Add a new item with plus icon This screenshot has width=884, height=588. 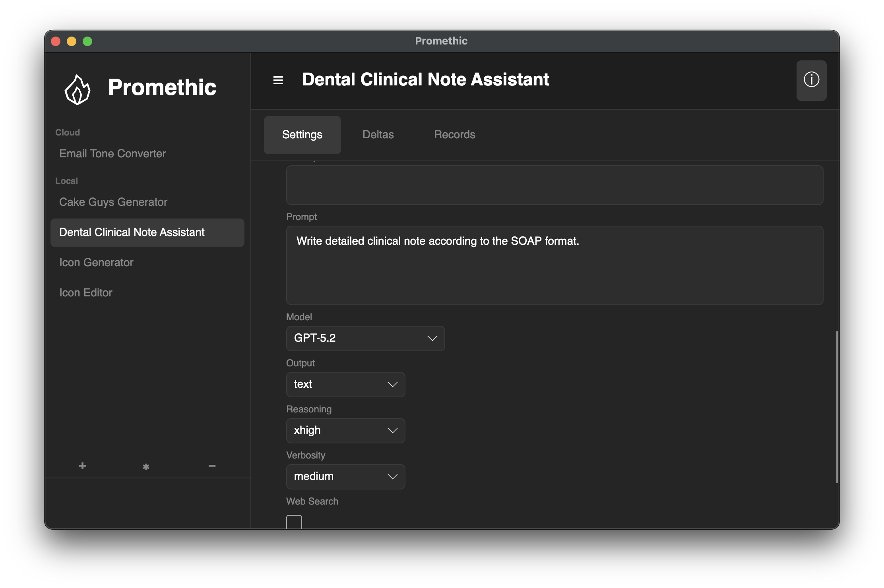(x=82, y=466)
